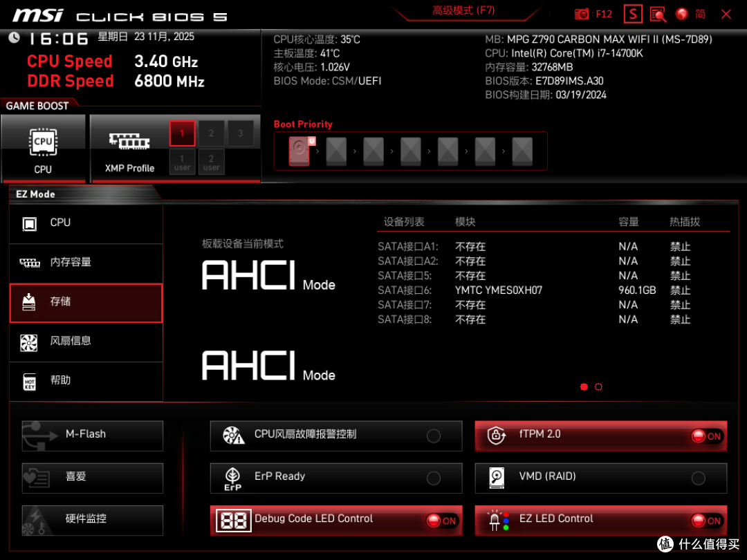Click the clock icon beside the time

pos(15,37)
